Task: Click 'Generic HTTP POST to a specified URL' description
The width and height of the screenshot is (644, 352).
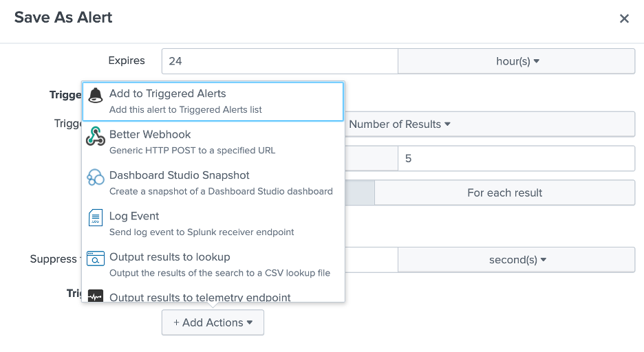Action: [192, 150]
